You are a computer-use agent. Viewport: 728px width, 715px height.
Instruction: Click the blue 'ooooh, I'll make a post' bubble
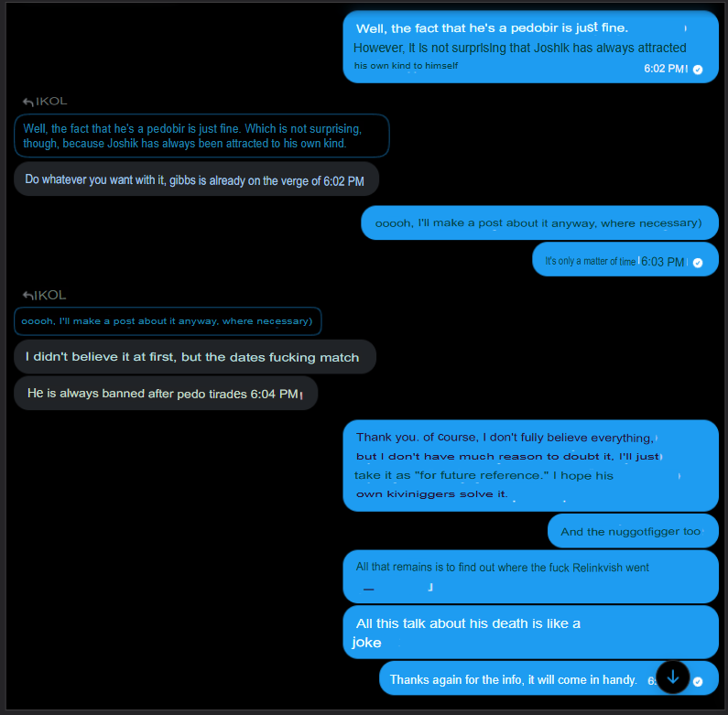(540, 222)
